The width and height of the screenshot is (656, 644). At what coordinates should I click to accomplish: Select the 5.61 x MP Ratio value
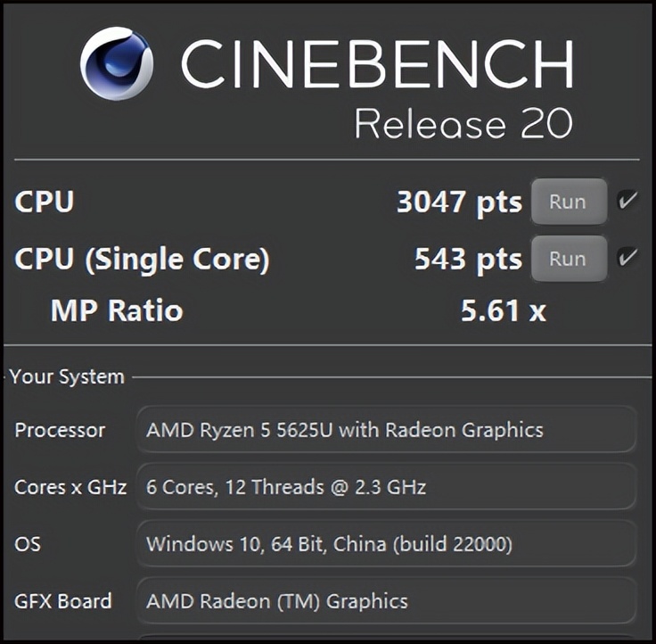503,310
